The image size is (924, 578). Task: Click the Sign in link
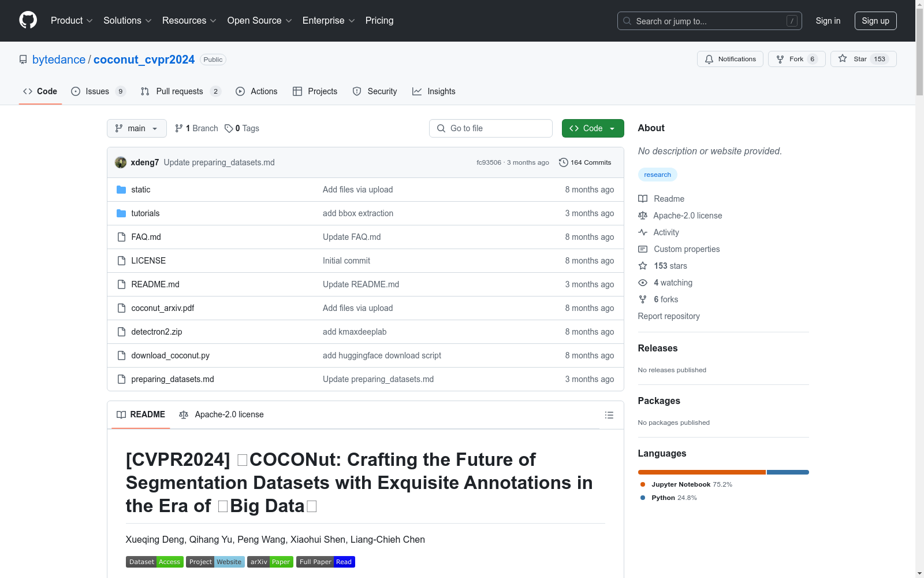828,21
